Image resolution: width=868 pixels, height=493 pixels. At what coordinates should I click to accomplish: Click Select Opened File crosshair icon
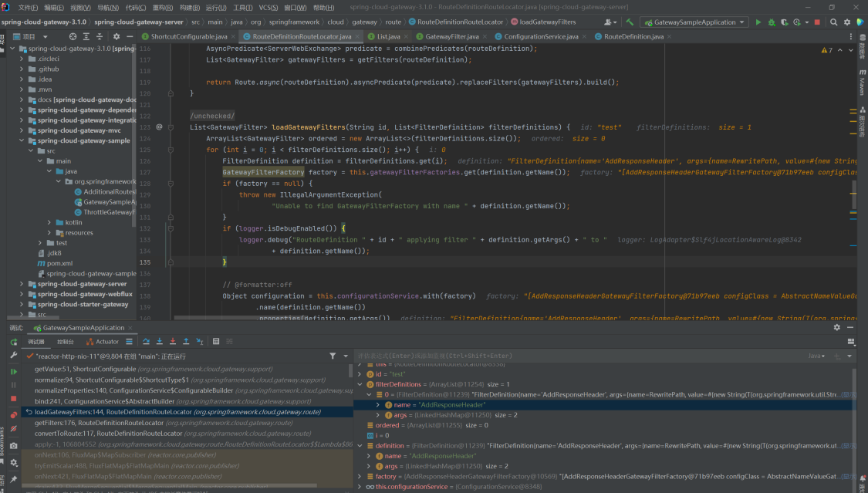point(73,36)
